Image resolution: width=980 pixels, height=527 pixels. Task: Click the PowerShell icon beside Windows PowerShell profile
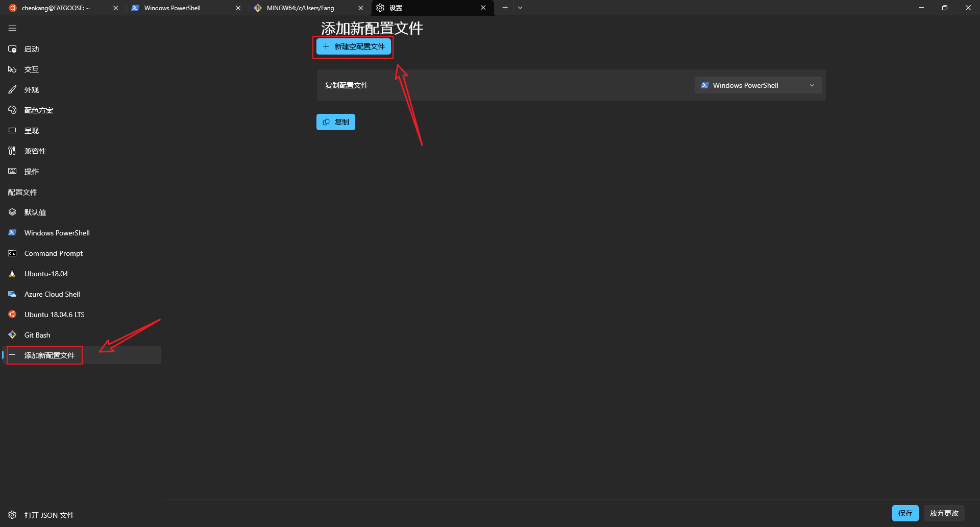[x=12, y=232]
